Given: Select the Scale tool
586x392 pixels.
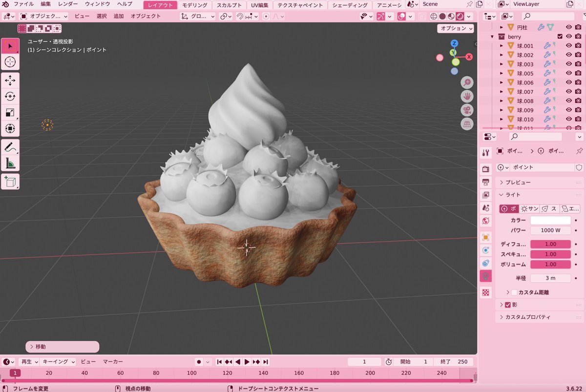Looking at the screenshot, I should coord(10,112).
